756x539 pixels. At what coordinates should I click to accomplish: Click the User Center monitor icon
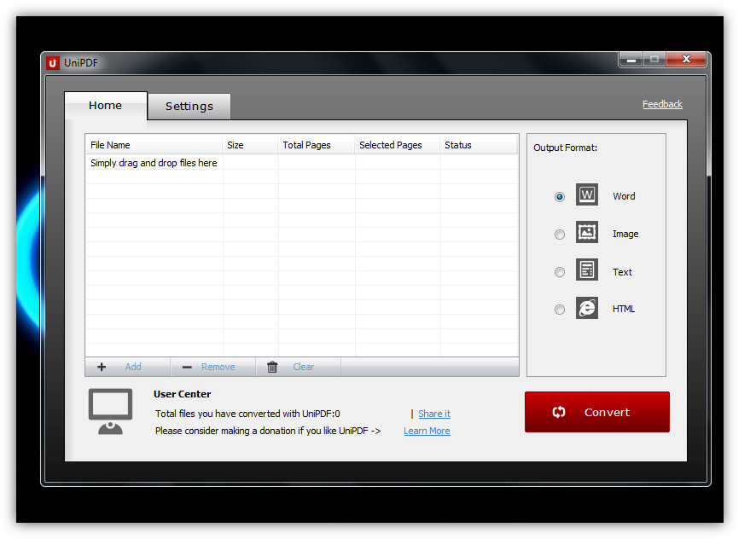[x=111, y=411]
